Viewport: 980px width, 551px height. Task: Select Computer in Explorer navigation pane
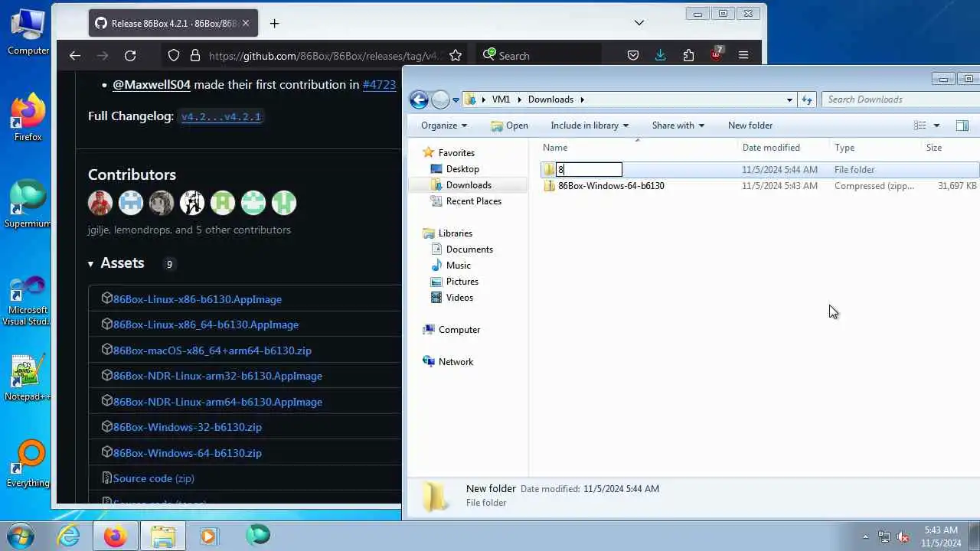coord(459,330)
